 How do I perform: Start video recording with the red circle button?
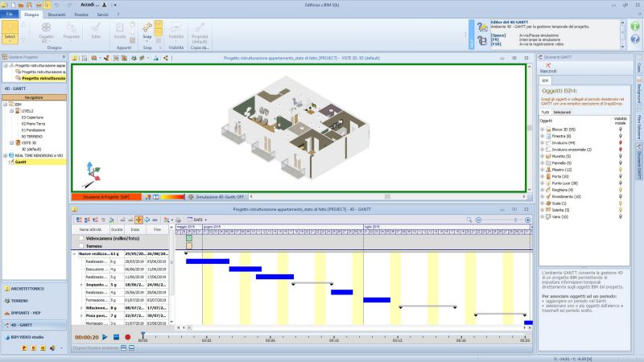point(128,337)
